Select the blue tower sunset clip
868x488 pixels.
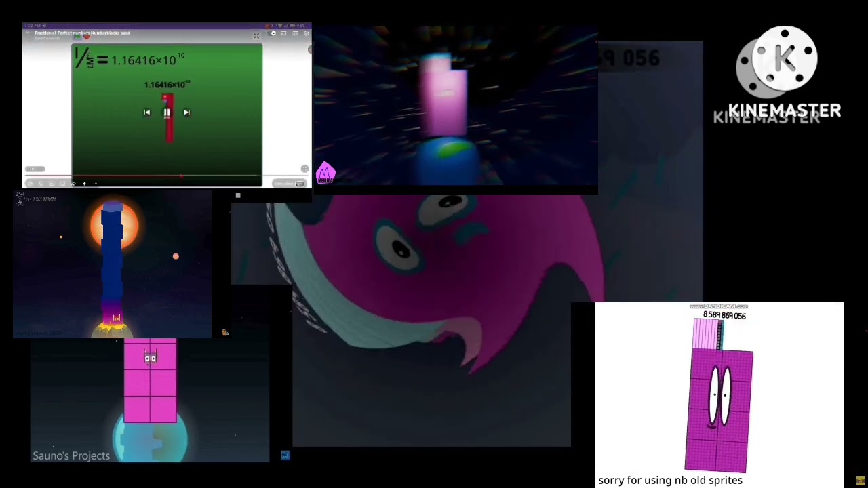point(113,264)
